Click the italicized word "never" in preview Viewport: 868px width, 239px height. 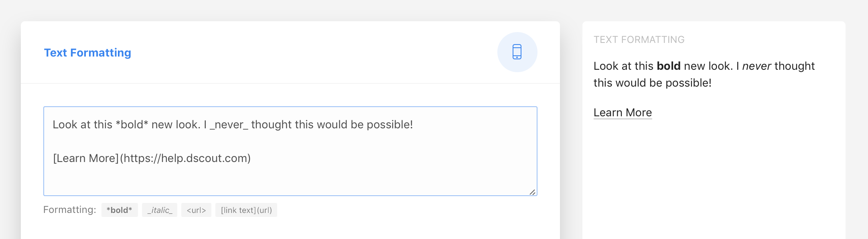[x=756, y=66]
